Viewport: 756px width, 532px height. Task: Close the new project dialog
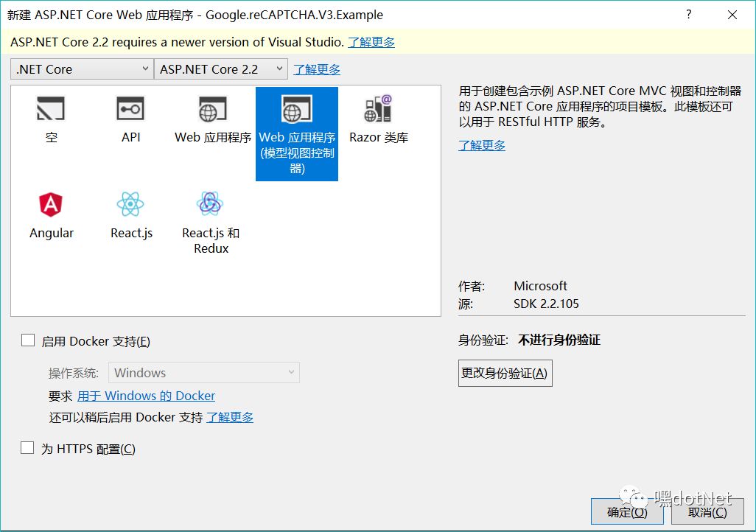(732, 15)
